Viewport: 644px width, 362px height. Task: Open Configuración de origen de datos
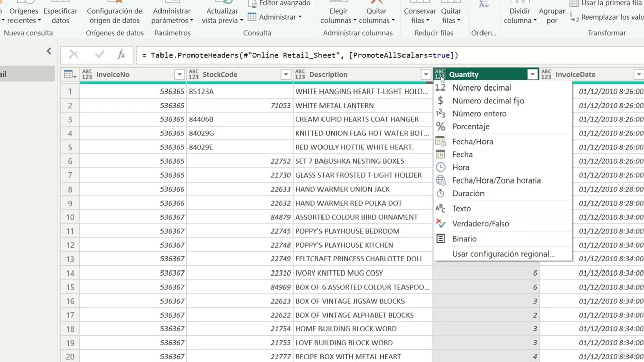tap(114, 15)
